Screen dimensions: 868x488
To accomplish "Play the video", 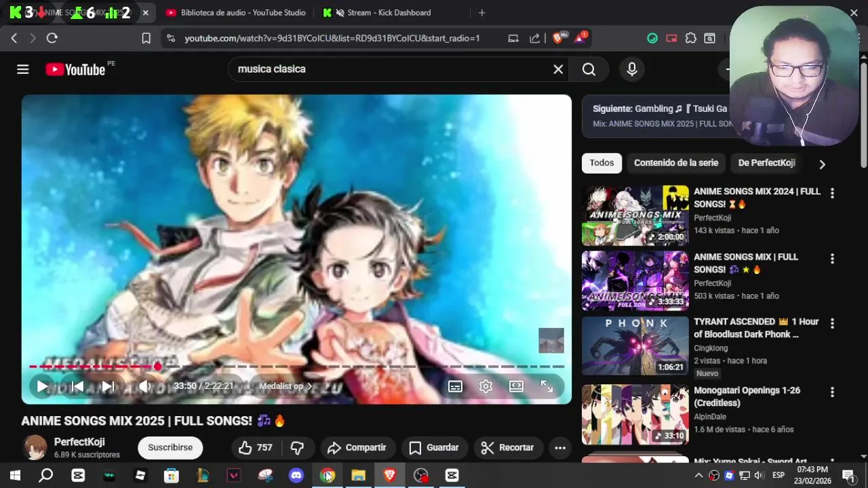I will pyautogui.click(x=42, y=386).
